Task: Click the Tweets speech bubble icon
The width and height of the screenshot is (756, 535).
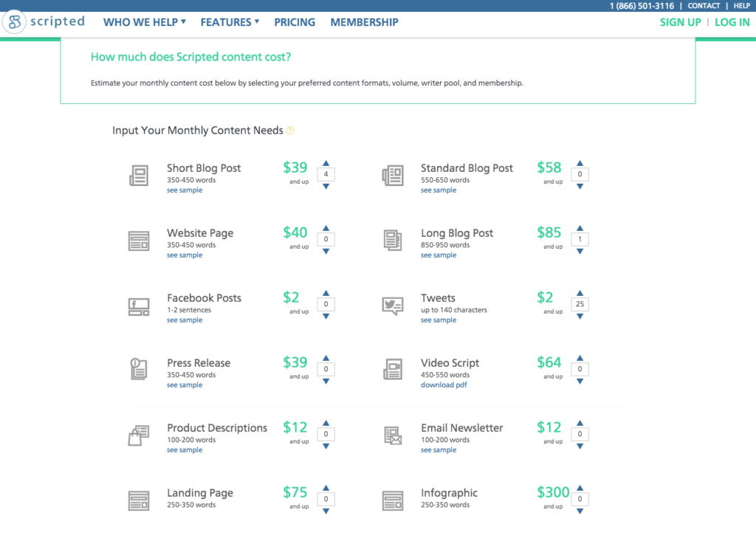Action: pos(393,306)
